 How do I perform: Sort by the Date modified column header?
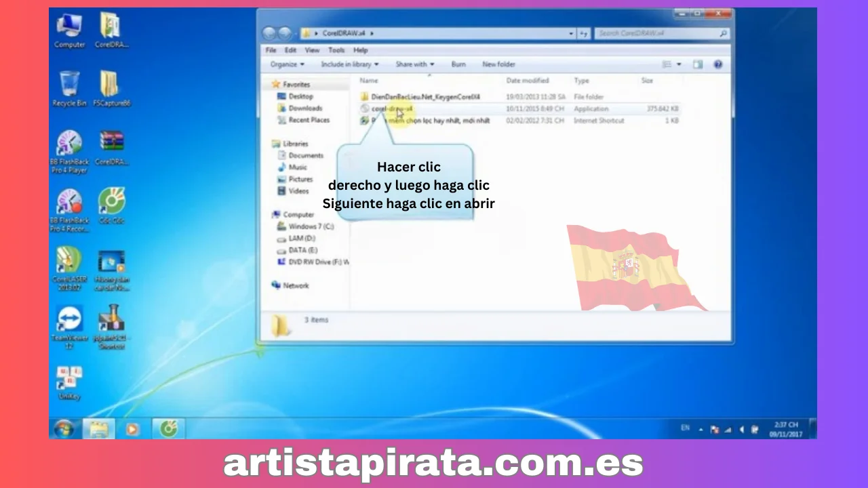pos(527,81)
